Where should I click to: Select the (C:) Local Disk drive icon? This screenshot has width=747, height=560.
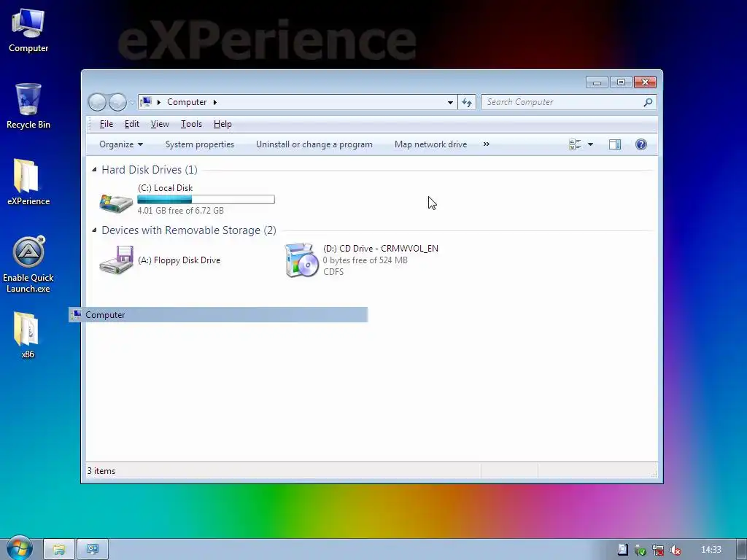point(116,202)
